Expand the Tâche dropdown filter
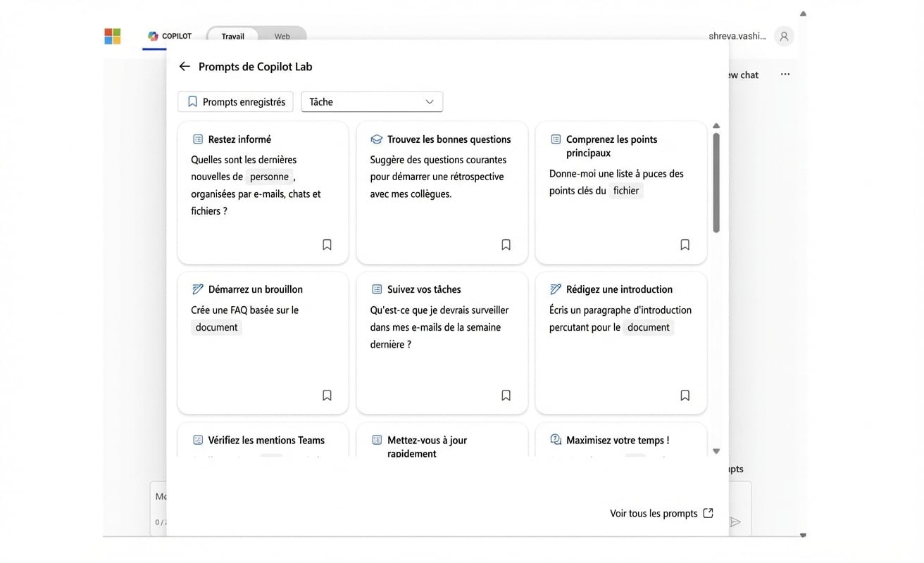Image resolution: width=924 pixels, height=563 pixels. pyautogui.click(x=372, y=102)
